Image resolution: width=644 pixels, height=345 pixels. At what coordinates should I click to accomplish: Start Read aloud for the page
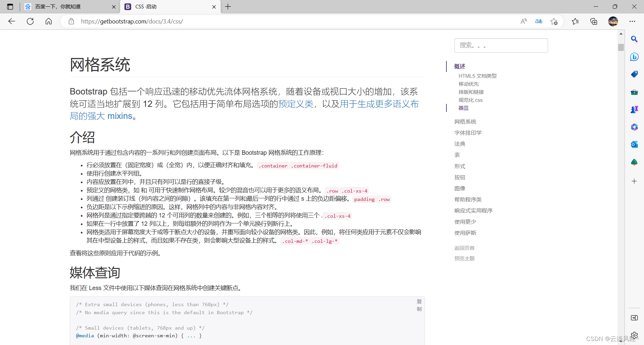[x=524, y=21]
